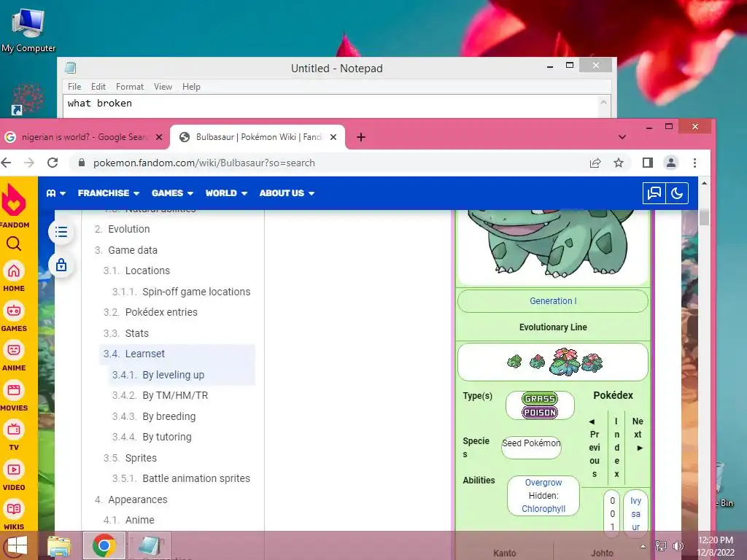Go to Stats in contents
This screenshot has width=747, height=560.
[136, 333]
